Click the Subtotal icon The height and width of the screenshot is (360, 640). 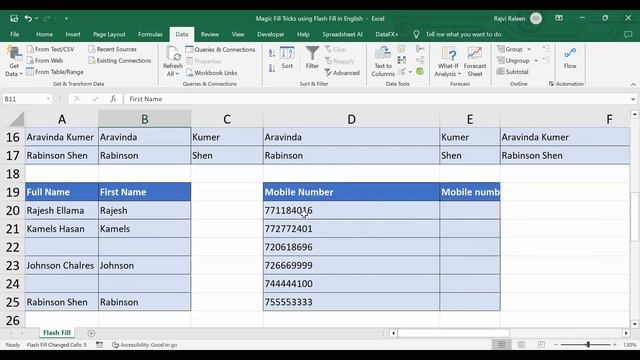[500, 72]
